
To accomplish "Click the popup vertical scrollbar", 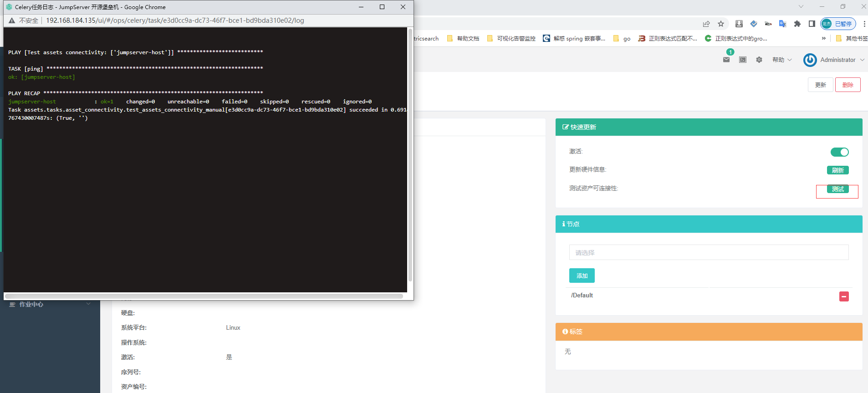I will (410, 155).
